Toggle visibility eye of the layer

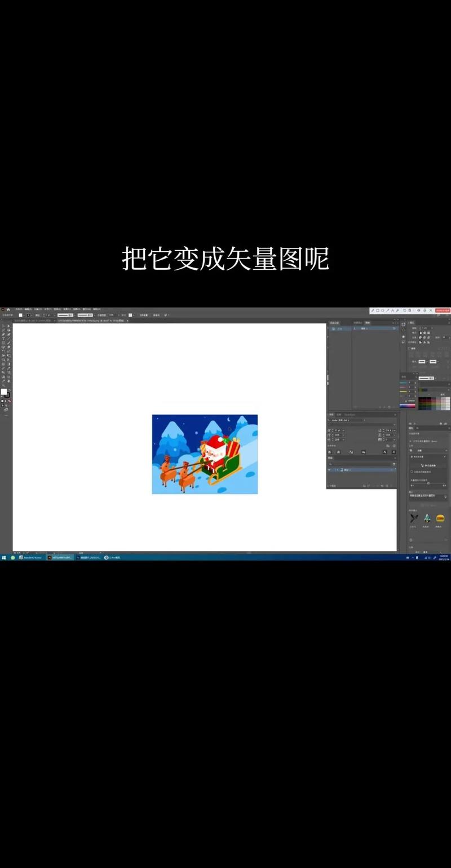click(x=329, y=470)
